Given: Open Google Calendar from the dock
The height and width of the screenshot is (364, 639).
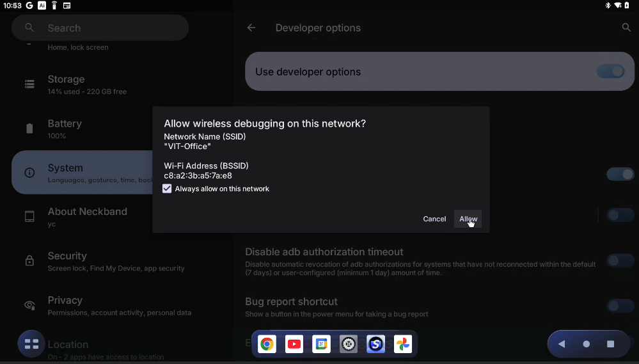Looking at the screenshot, I should click(x=321, y=344).
